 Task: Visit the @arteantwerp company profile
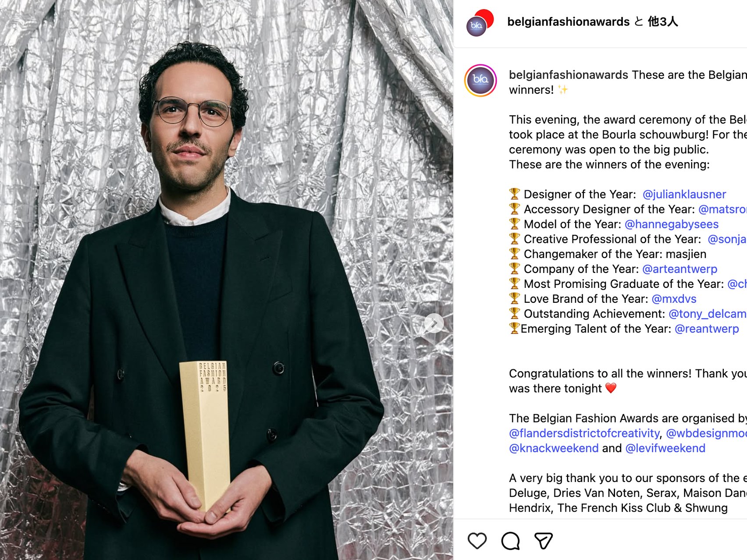[679, 269]
